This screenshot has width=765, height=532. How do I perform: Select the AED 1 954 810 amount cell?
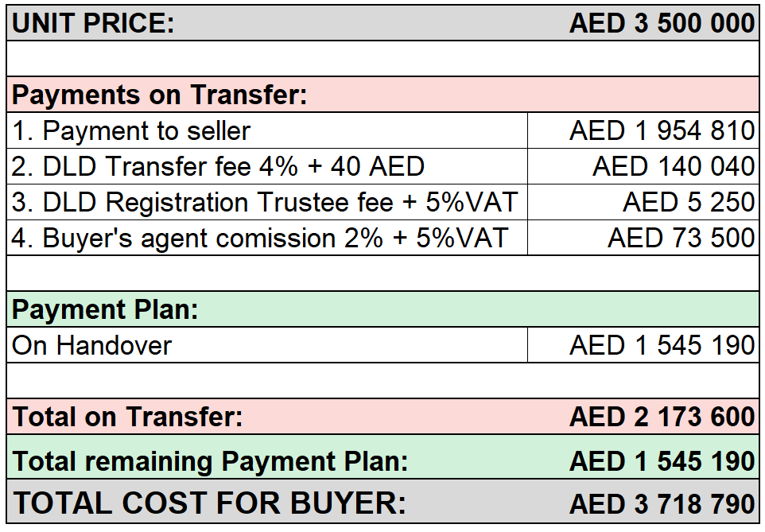click(643, 130)
